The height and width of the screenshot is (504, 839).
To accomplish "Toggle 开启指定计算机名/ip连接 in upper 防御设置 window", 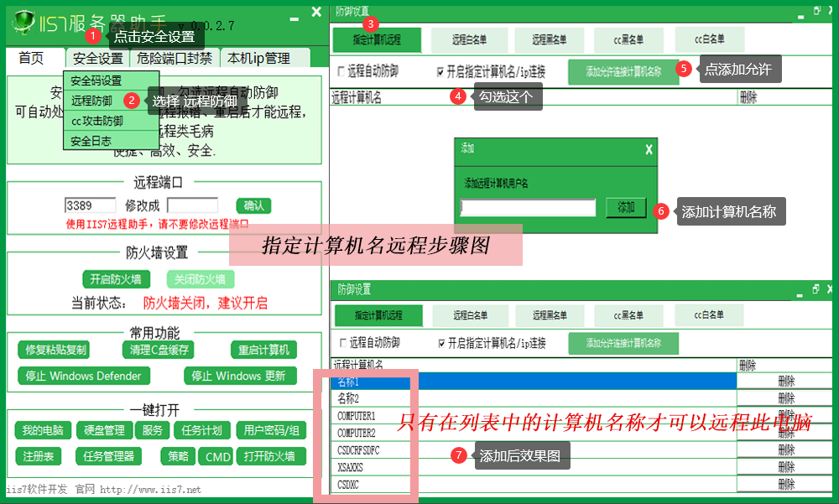I will tap(440, 71).
